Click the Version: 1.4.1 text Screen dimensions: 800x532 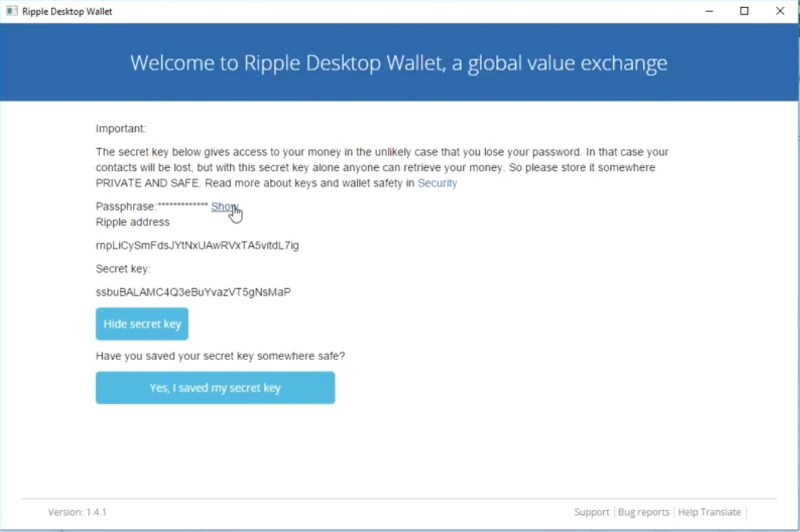tap(77, 512)
